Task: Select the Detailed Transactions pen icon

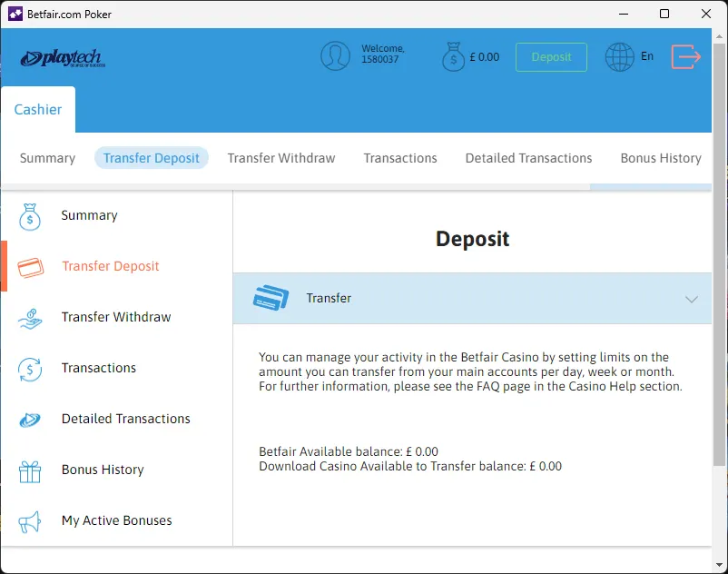Action: click(x=28, y=419)
